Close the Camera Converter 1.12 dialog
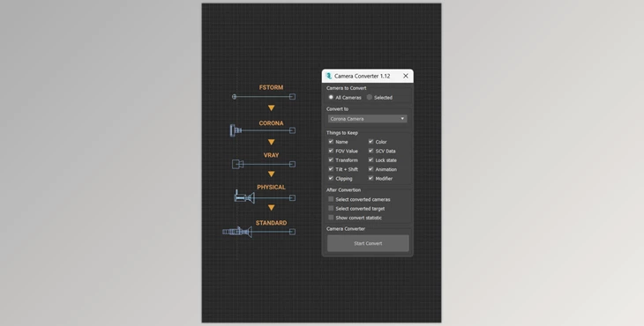Screen dimensions: 644x326 coord(406,76)
